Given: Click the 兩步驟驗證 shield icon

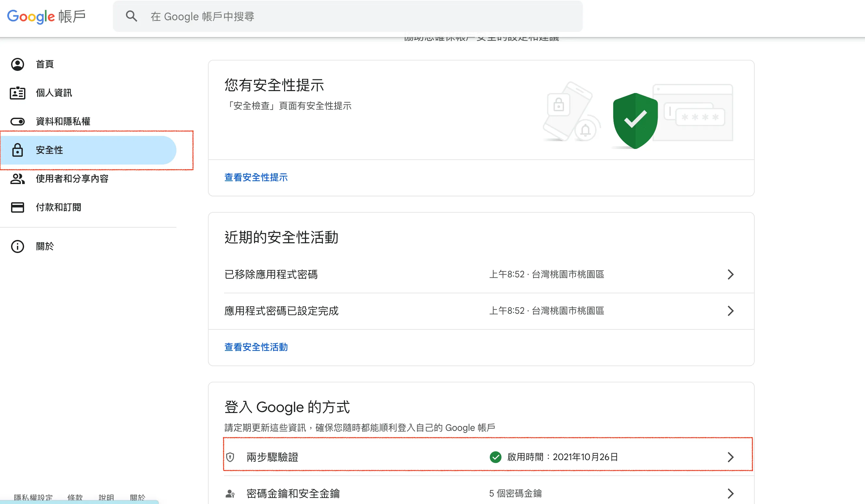Looking at the screenshot, I should (x=230, y=457).
